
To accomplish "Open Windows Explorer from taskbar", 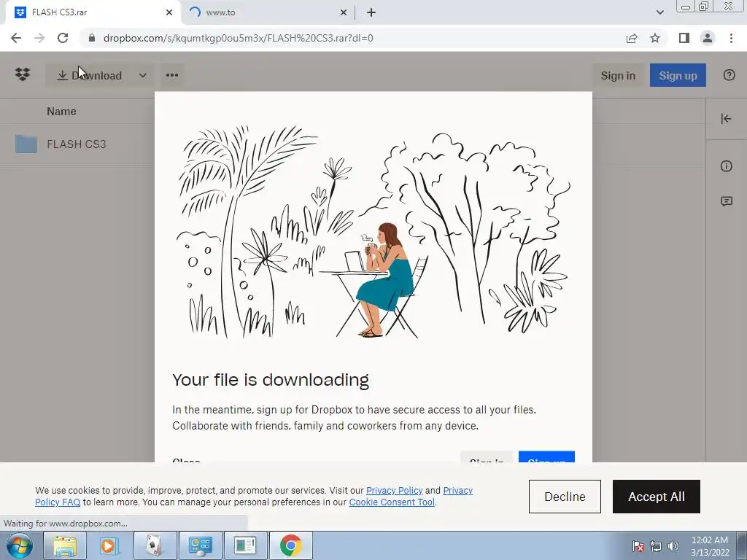I will click(x=65, y=545).
